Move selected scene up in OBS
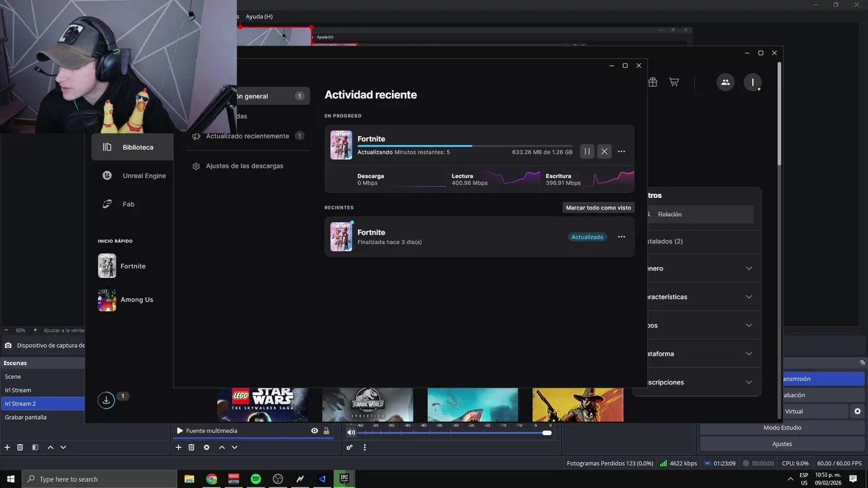The height and width of the screenshot is (488, 868). (x=50, y=447)
